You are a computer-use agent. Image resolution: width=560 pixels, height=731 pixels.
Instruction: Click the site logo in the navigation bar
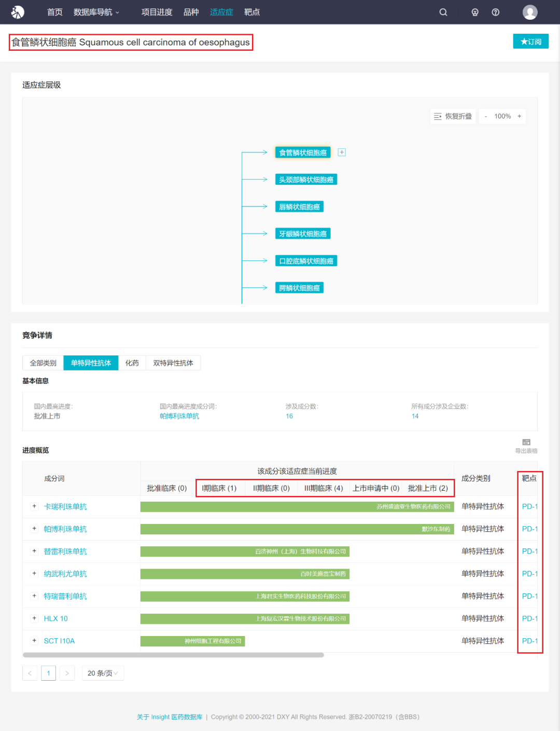click(18, 12)
